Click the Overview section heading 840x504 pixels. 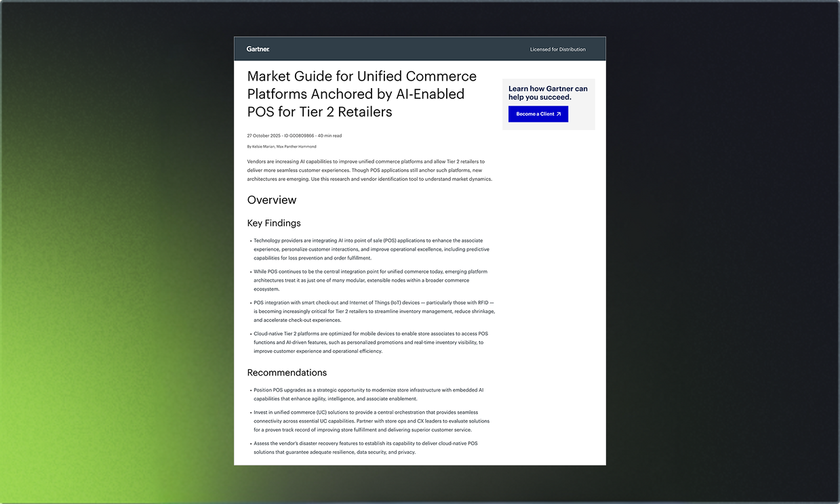coord(271,200)
